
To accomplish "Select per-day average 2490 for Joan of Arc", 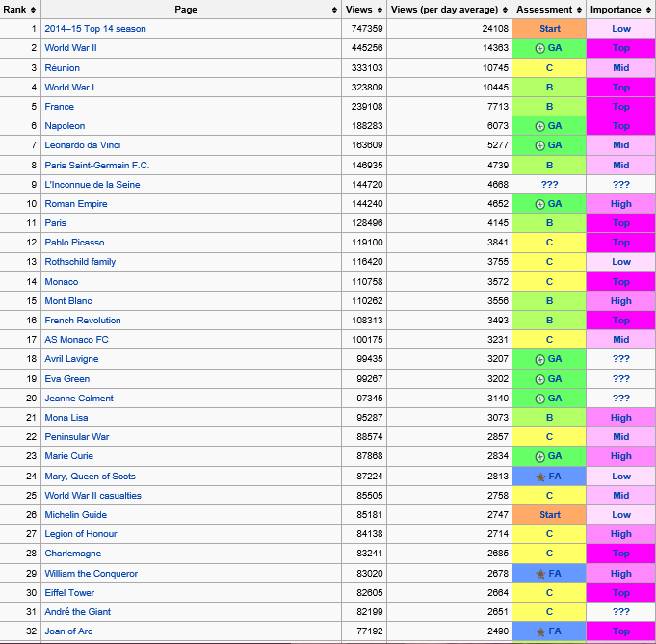I will click(x=498, y=631).
